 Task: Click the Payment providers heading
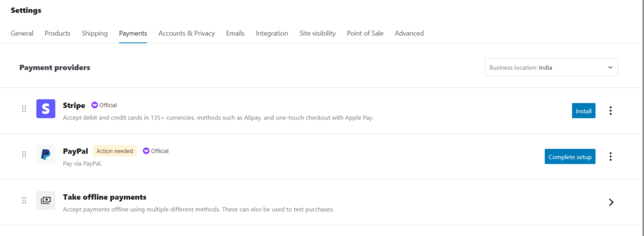coord(55,67)
